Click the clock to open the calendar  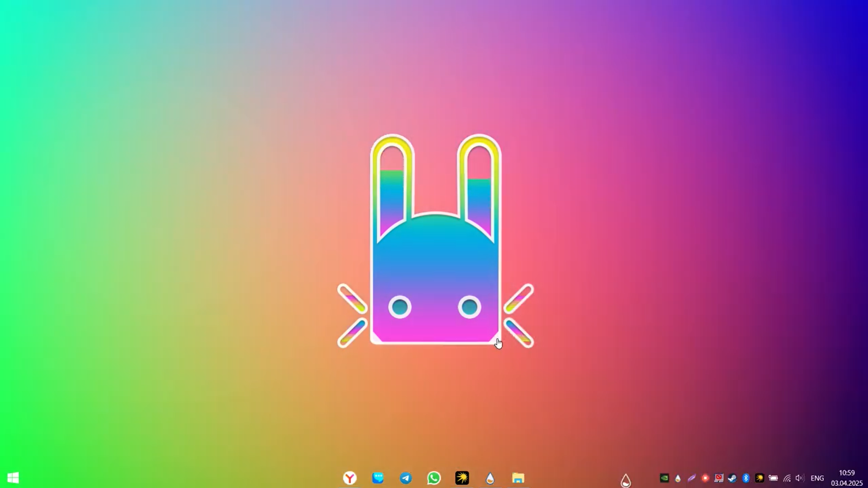(846, 478)
